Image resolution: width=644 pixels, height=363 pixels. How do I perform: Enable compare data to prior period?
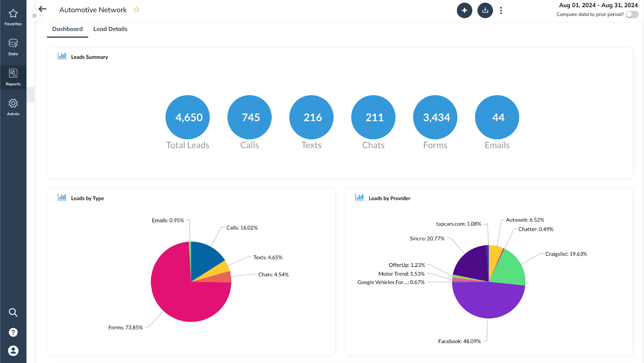(x=632, y=14)
